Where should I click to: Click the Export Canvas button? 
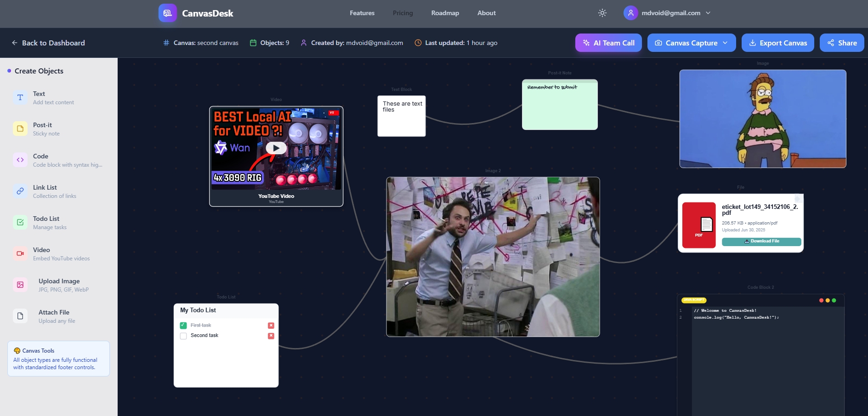778,43
